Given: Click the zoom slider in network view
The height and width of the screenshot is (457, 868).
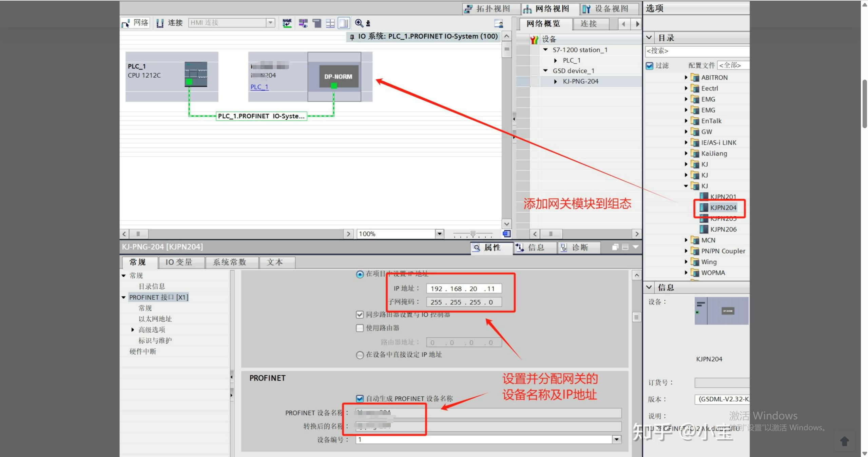Looking at the screenshot, I should (473, 234).
